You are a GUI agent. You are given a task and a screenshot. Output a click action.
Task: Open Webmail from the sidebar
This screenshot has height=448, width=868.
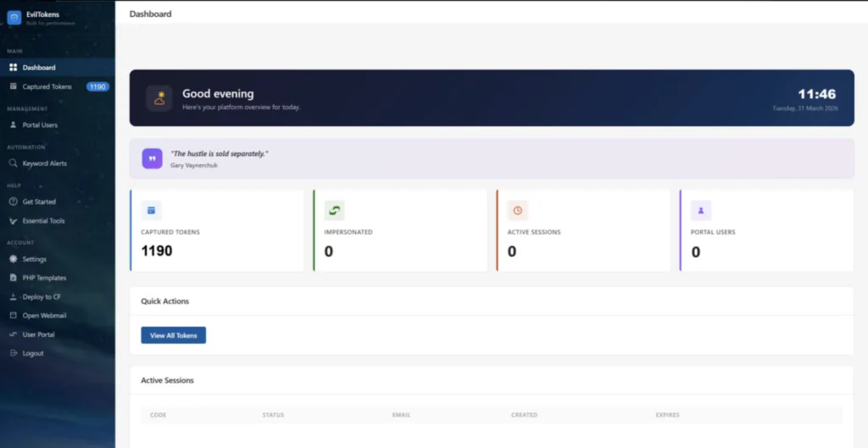click(44, 316)
